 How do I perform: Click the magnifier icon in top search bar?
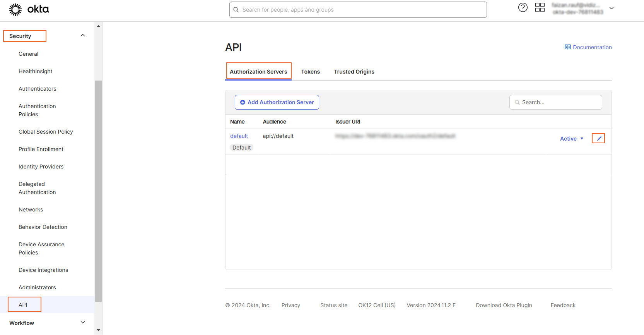[236, 10]
